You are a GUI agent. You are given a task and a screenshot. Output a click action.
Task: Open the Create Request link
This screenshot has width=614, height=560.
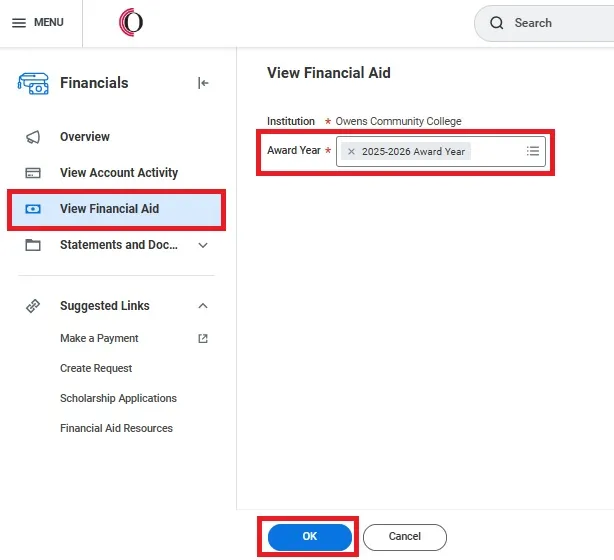(96, 369)
